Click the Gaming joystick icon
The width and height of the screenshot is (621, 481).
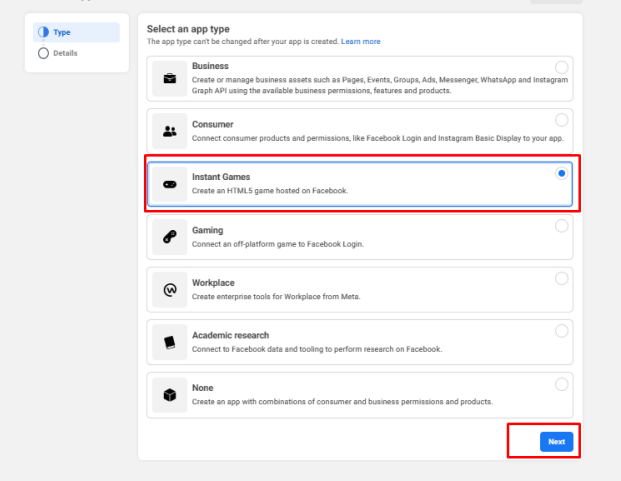coord(170,237)
